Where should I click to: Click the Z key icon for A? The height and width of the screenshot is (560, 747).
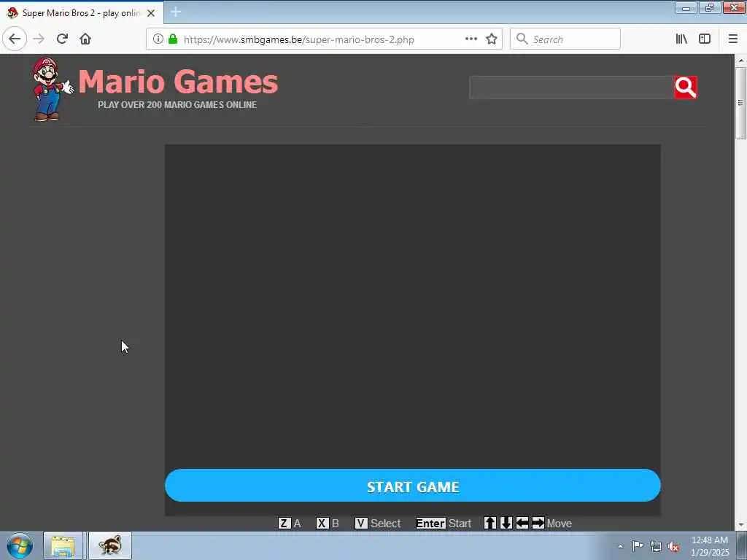pos(284,524)
